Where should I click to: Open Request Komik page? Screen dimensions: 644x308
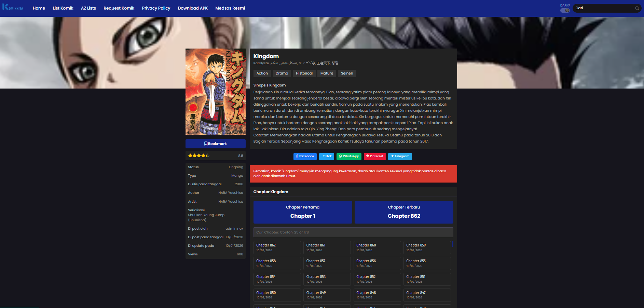(119, 8)
